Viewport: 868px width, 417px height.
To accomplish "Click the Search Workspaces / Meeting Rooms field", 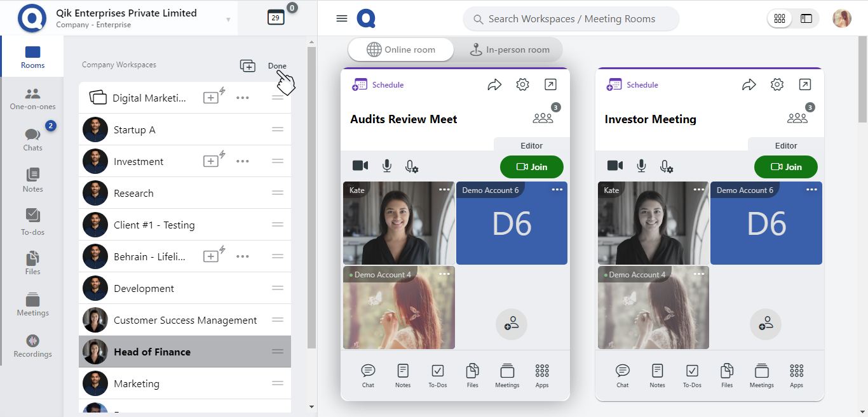I will point(571,19).
